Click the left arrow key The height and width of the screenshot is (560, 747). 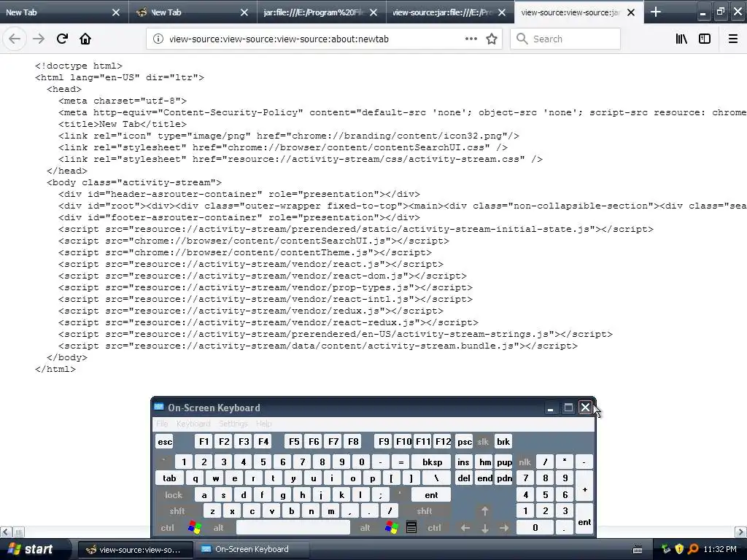(465, 528)
